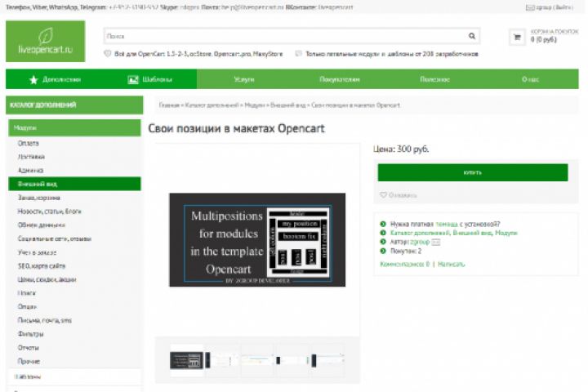Click the star icon in Дополнения
The height and width of the screenshot is (392, 588).
point(33,79)
